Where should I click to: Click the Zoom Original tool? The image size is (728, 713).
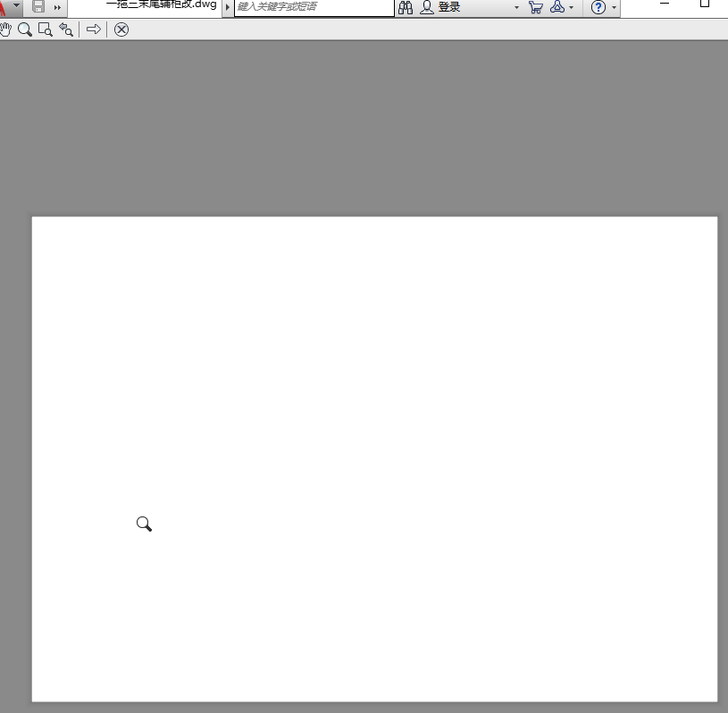(x=66, y=29)
